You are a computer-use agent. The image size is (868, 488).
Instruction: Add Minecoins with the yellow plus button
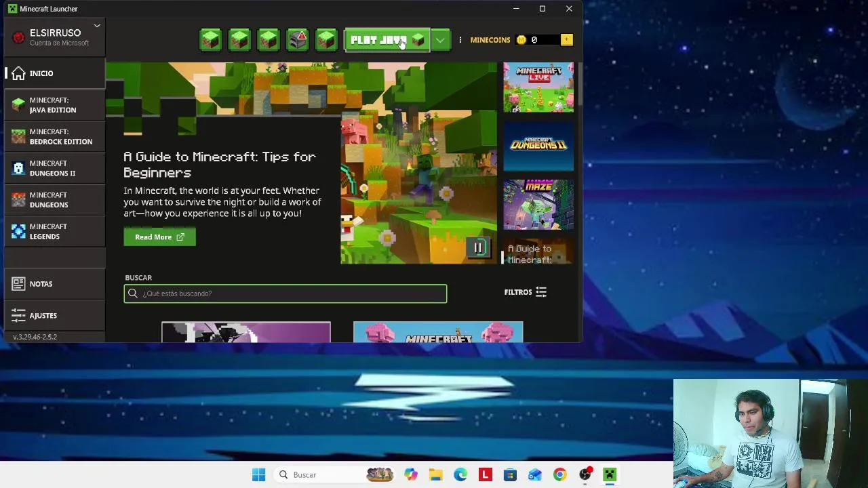[x=566, y=40]
